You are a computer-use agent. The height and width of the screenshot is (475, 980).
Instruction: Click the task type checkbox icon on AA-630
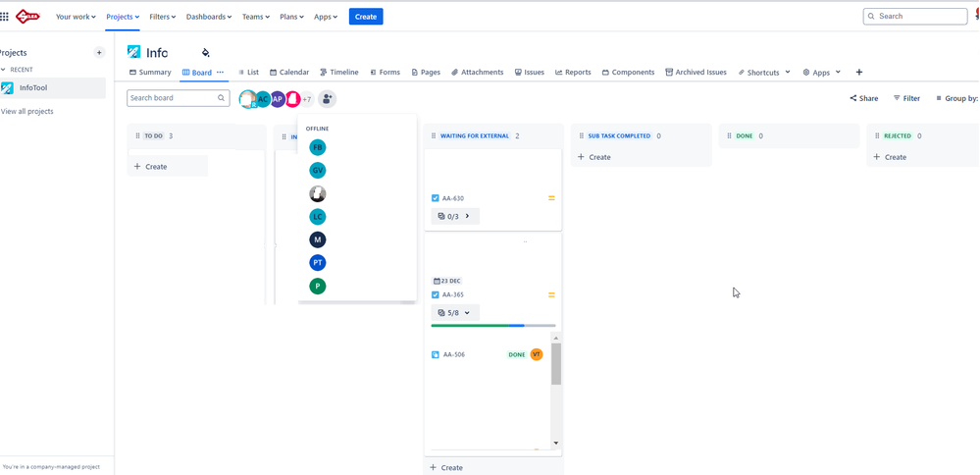[435, 198]
